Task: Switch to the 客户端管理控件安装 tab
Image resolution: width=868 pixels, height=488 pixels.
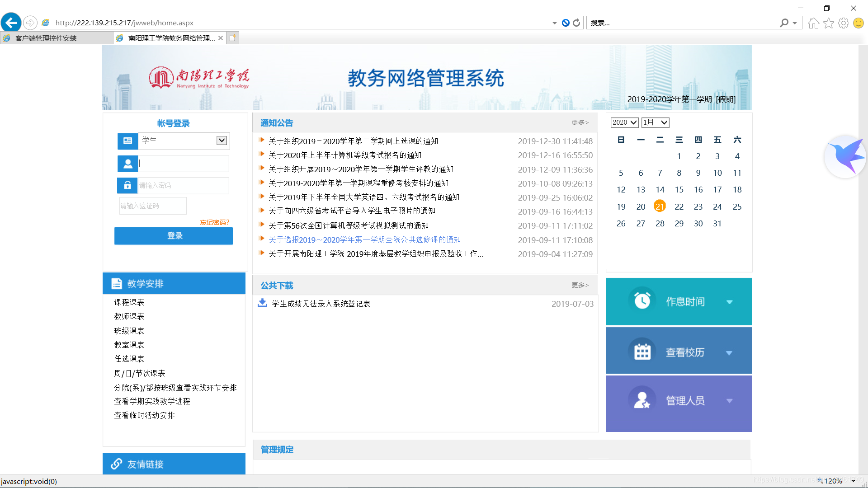Action: point(57,38)
